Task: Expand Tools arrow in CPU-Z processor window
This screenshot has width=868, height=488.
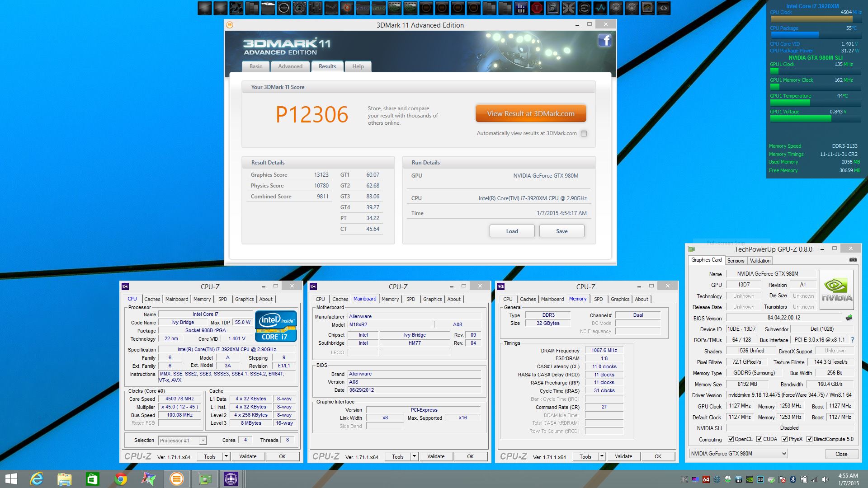Action: coord(226,456)
